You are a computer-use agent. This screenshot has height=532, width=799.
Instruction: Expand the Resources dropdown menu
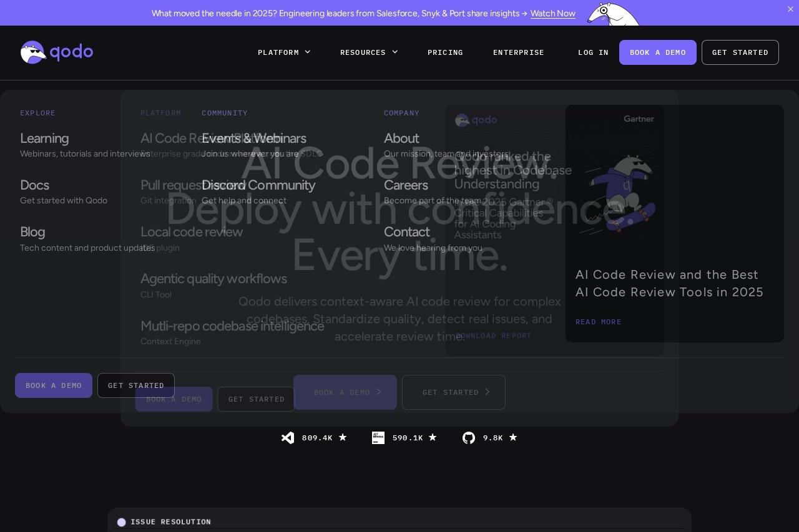(368, 52)
